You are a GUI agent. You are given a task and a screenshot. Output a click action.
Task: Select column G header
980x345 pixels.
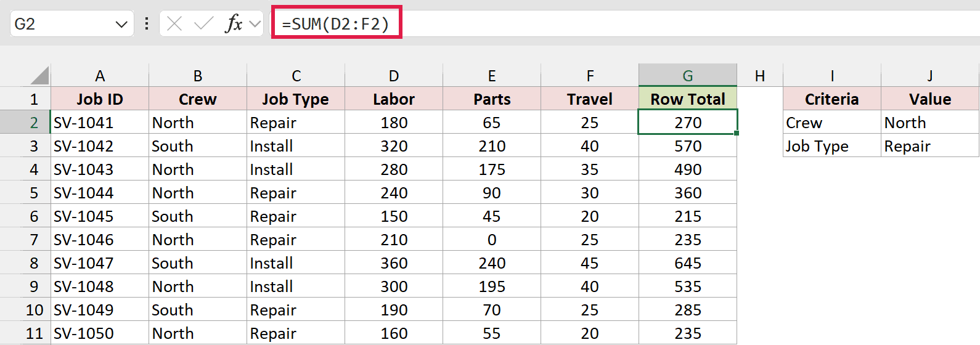tap(688, 75)
